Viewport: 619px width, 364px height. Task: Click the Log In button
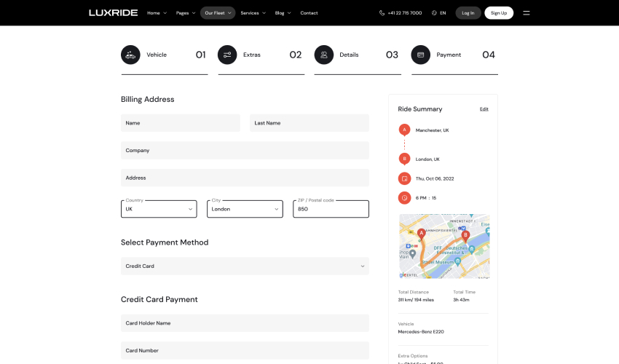click(x=468, y=13)
